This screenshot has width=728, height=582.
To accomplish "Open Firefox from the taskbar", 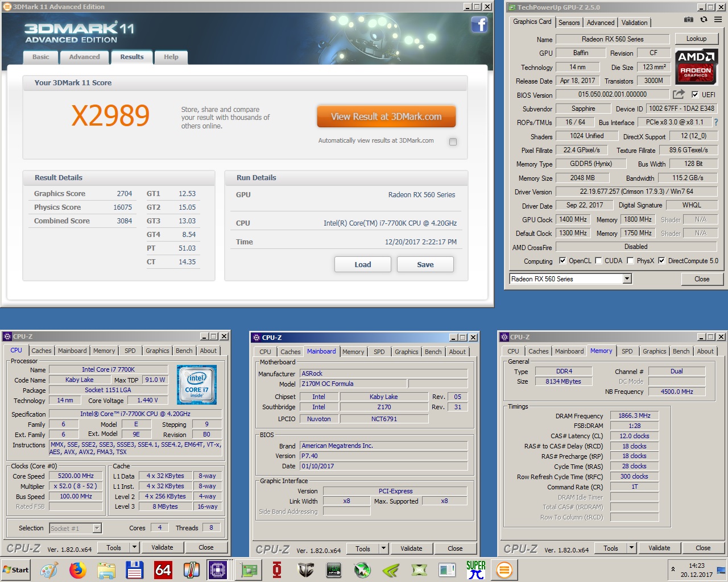I will click(78, 569).
